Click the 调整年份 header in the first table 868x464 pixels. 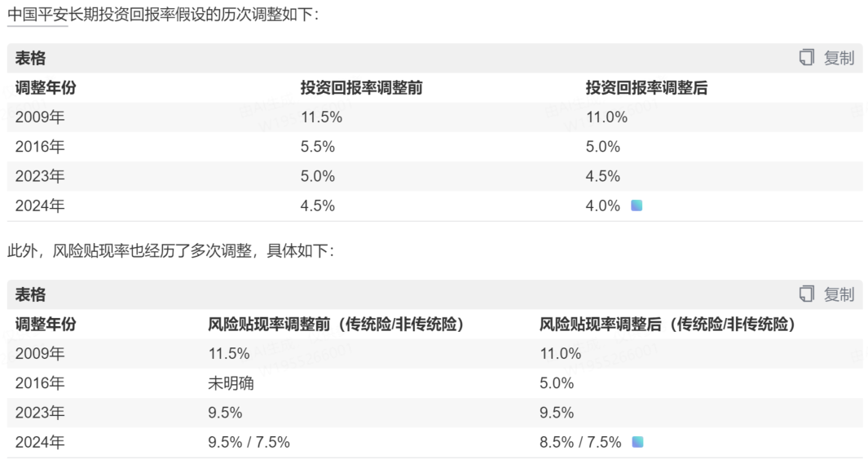[x=46, y=87]
